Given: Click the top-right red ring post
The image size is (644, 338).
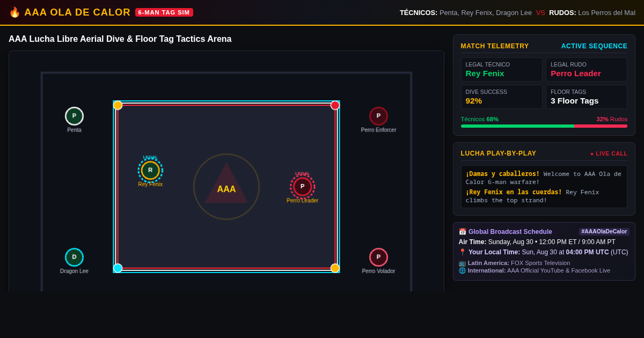Looking at the screenshot, I should coord(335,105).
